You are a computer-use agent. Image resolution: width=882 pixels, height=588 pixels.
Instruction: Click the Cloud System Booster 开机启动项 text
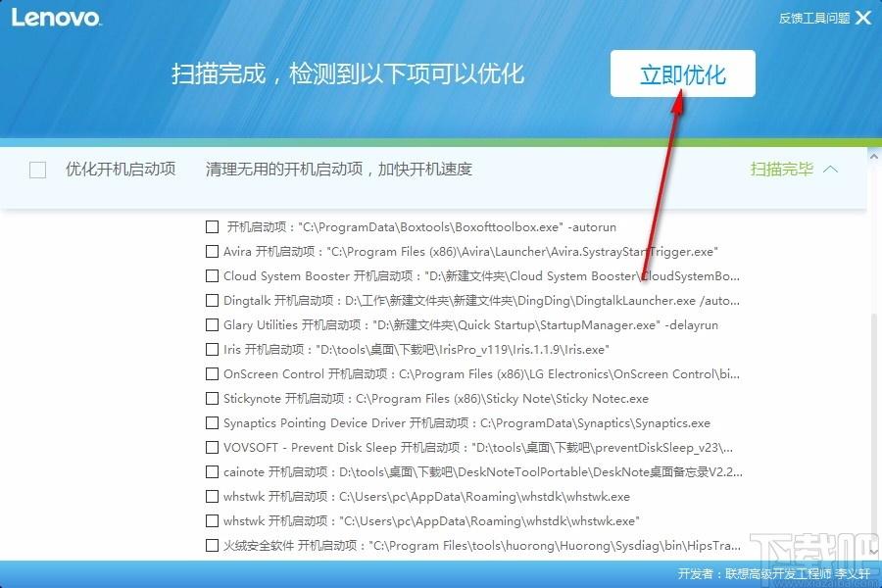(481, 275)
